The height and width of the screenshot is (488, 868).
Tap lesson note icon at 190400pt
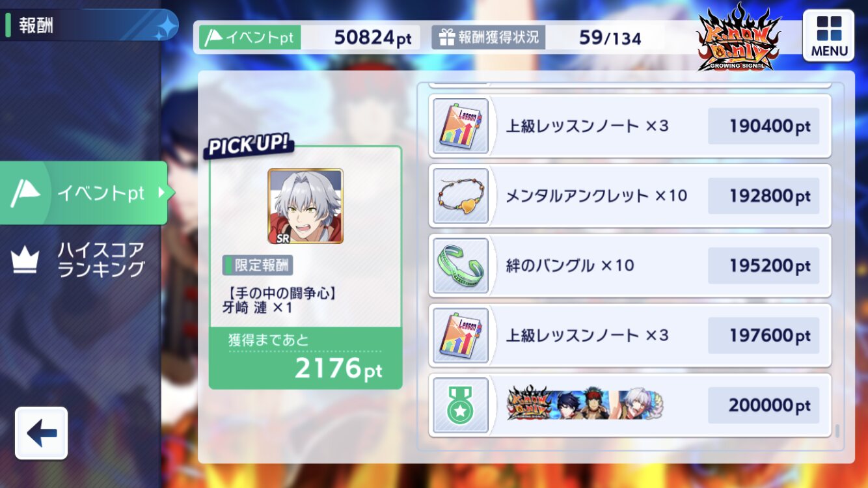(x=461, y=126)
